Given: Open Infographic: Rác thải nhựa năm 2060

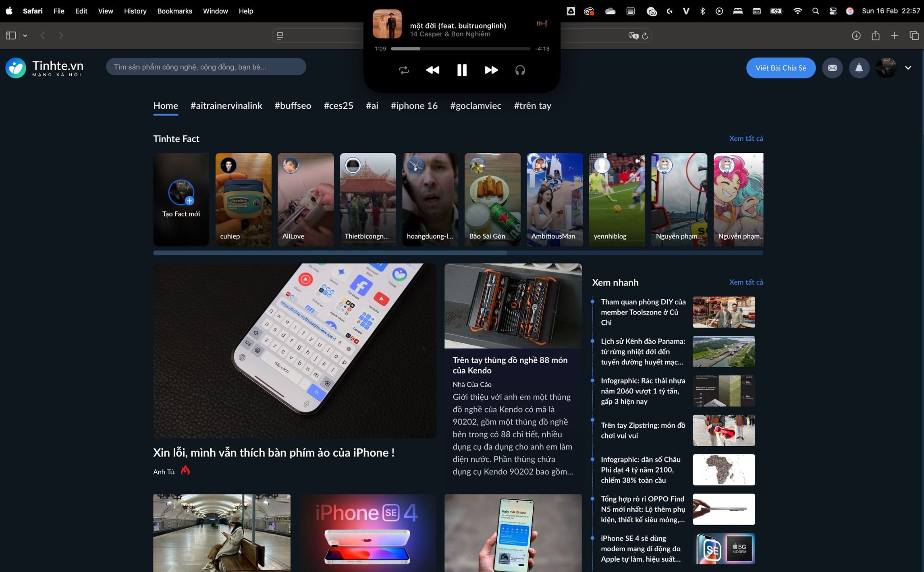Looking at the screenshot, I should coord(643,391).
